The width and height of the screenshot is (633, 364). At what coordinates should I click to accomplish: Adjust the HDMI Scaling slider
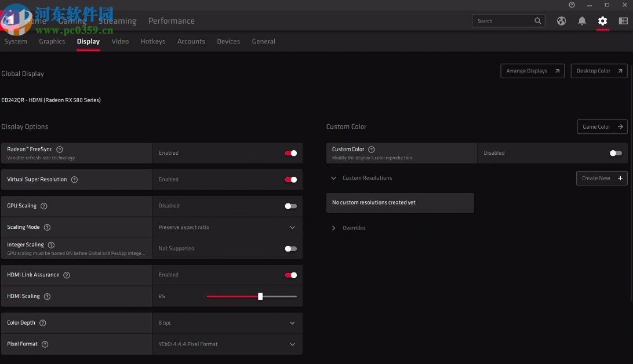pyautogui.click(x=260, y=296)
